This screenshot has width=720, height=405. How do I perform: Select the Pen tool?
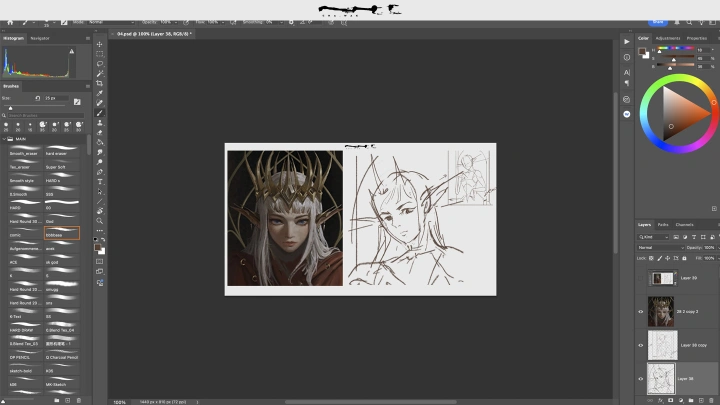click(100, 172)
